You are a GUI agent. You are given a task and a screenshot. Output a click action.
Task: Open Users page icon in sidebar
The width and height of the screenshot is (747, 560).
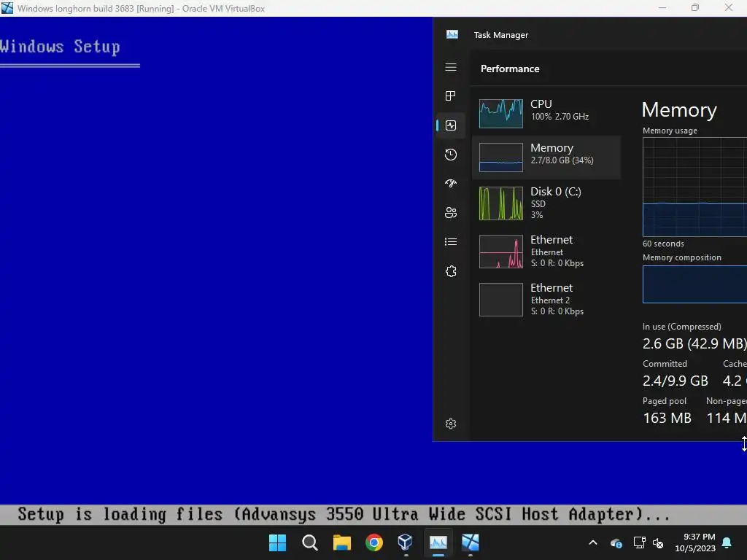(x=451, y=212)
